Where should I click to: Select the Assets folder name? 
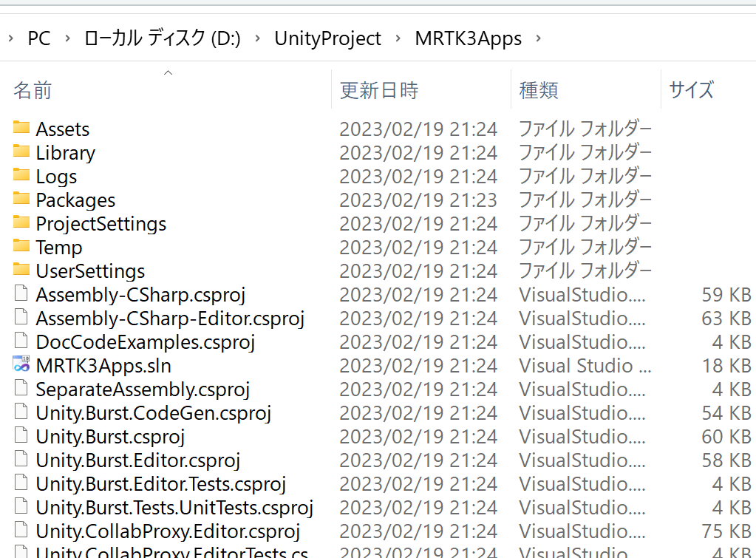[63, 129]
